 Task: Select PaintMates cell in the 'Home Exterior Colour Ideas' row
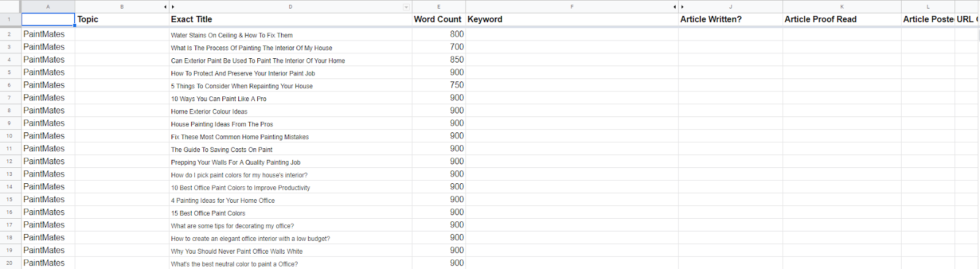point(48,111)
